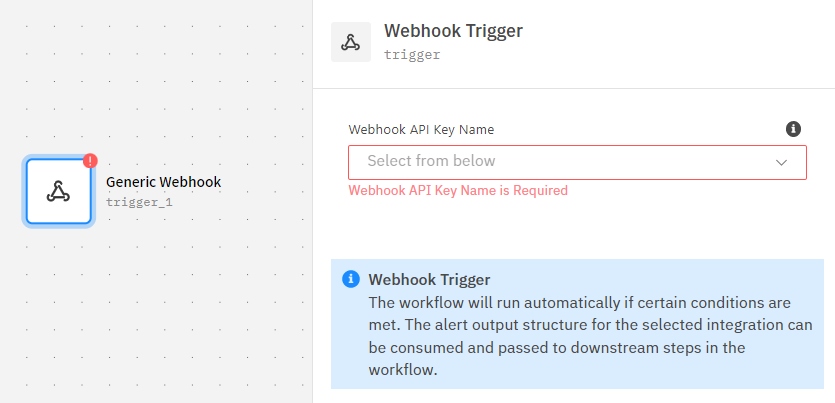Click the Webhook Trigger header icon
Screen dimensions: 835x403
coord(350,42)
